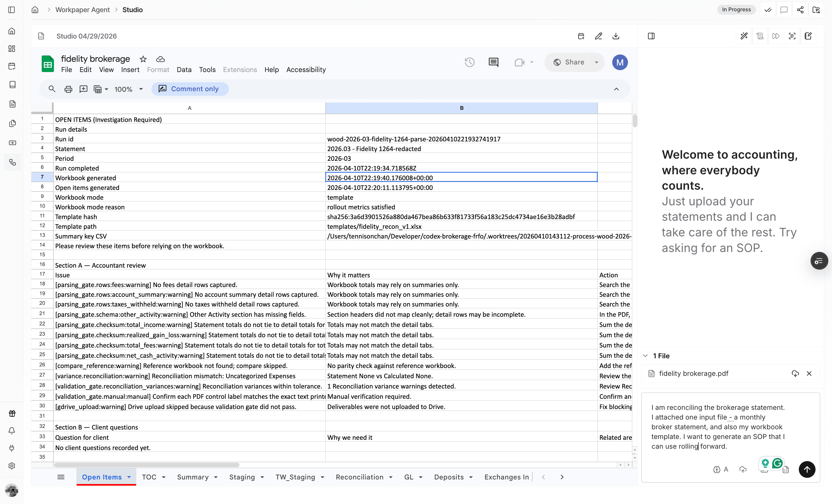Switch to the Deposits sheet tab

click(x=449, y=477)
